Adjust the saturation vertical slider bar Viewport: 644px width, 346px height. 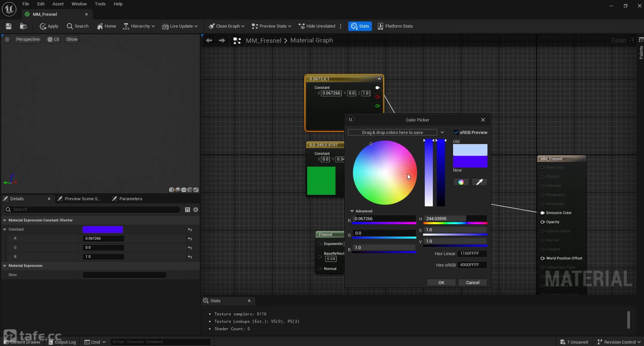429,173
